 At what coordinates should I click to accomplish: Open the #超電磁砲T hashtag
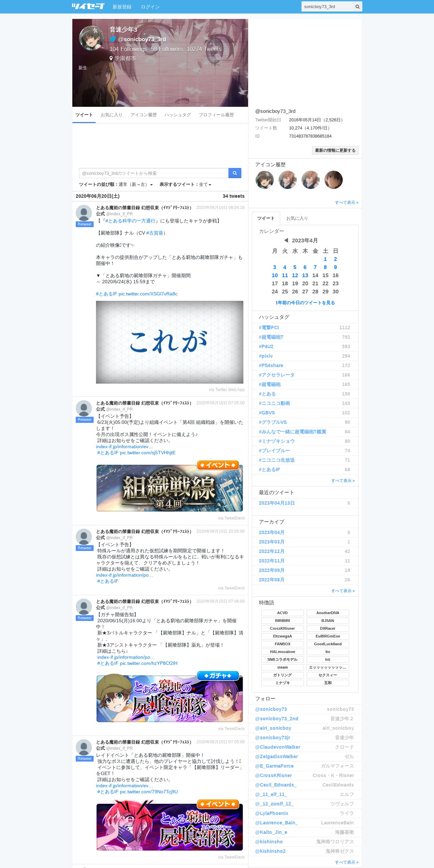click(x=271, y=337)
